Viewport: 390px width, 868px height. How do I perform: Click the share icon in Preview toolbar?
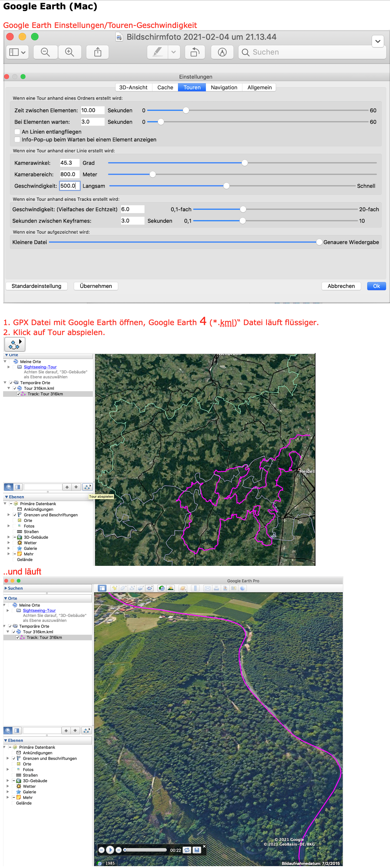pos(97,52)
